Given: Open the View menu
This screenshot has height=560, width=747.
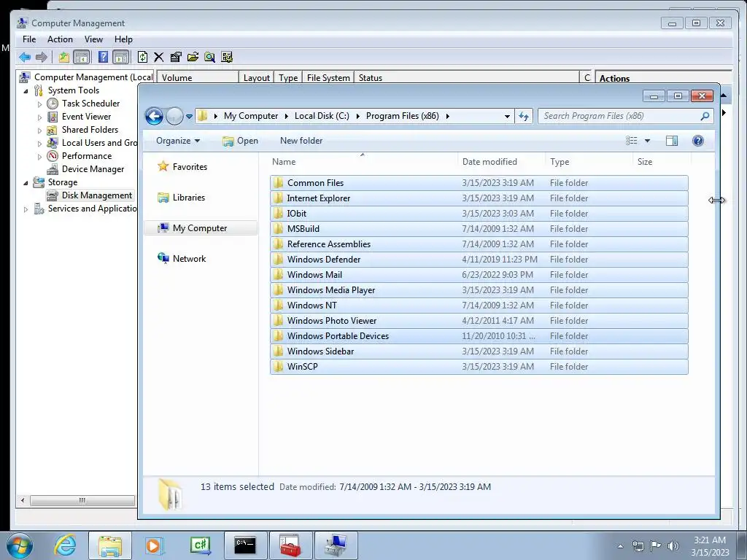Looking at the screenshot, I should [x=93, y=39].
